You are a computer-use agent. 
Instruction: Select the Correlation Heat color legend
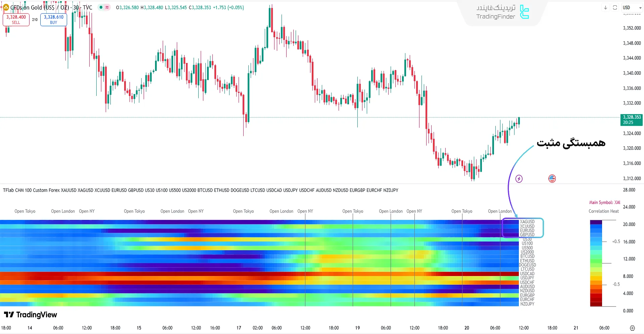click(603, 211)
